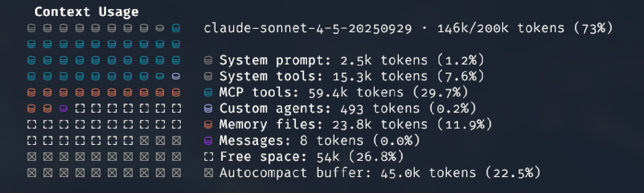Click the dashed Free space legend icon

[x=208, y=157]
